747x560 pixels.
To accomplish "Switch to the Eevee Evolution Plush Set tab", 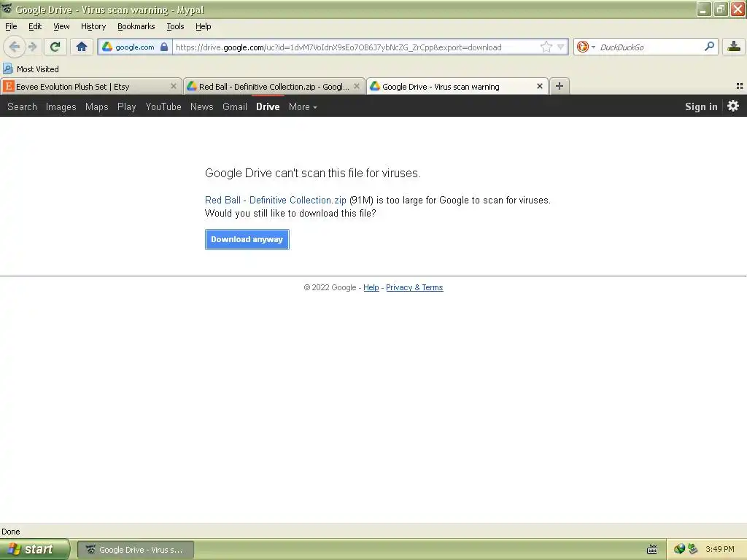I will pos(90,86).
